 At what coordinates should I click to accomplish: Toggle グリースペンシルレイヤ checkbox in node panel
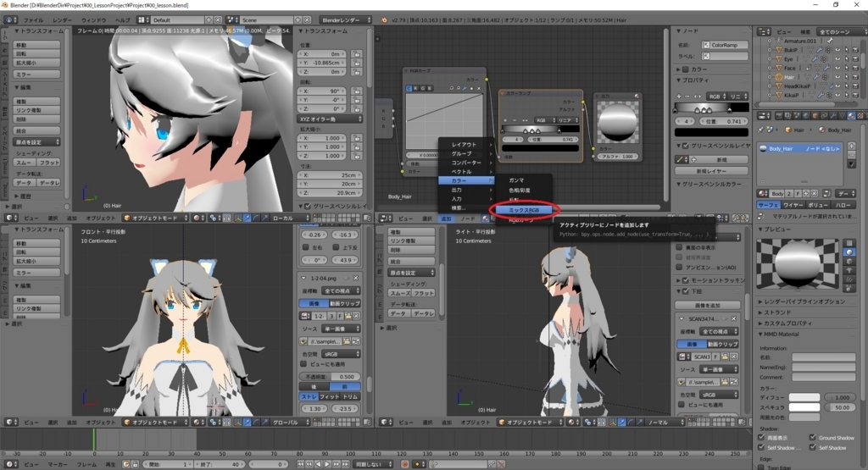click(686, 146)
